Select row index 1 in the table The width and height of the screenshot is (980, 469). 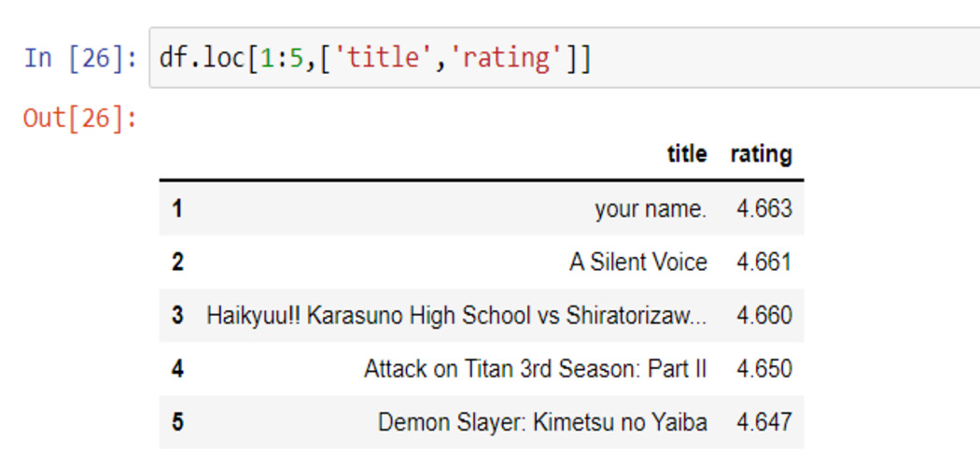[x=177, y=209]
